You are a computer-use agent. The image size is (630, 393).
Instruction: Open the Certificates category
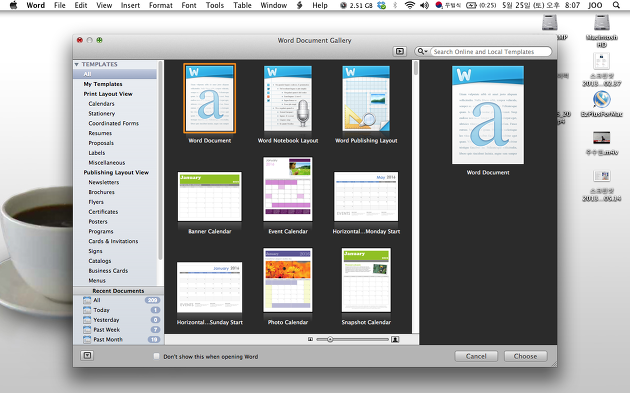coord(103,212)
